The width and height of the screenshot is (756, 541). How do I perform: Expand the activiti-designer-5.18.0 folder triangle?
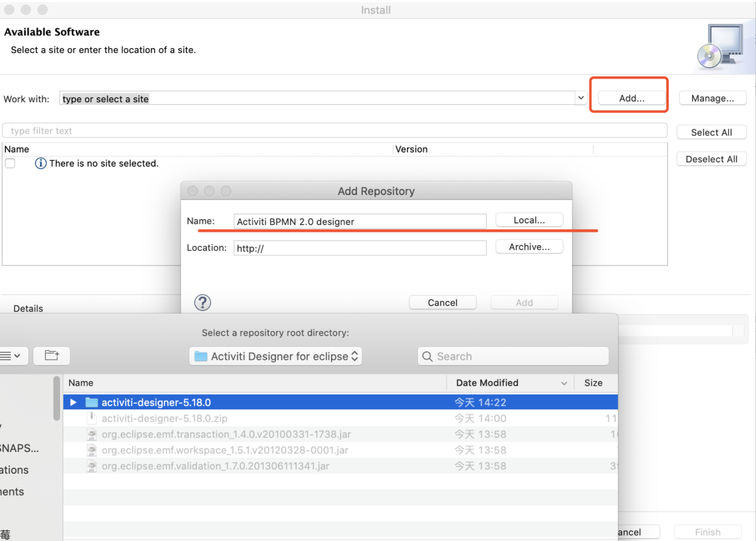[73, 402]
